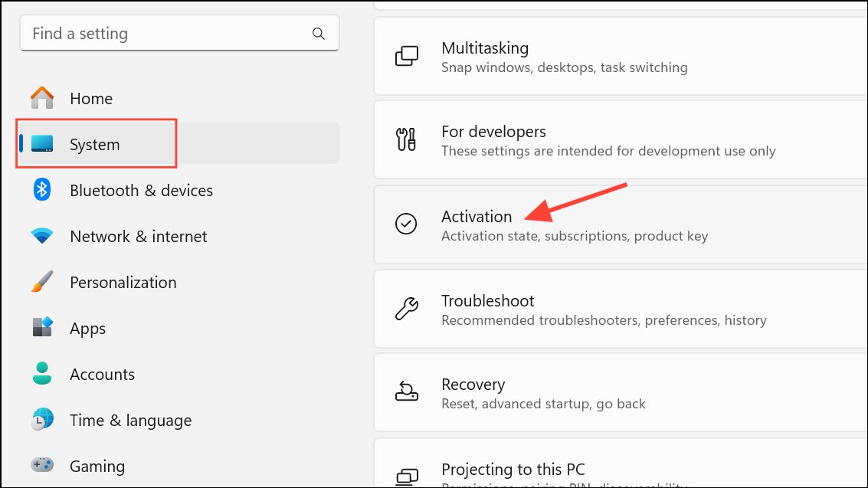Click the Gaming controller icon
Screen dimensions: 868x488
coord(41,466)
